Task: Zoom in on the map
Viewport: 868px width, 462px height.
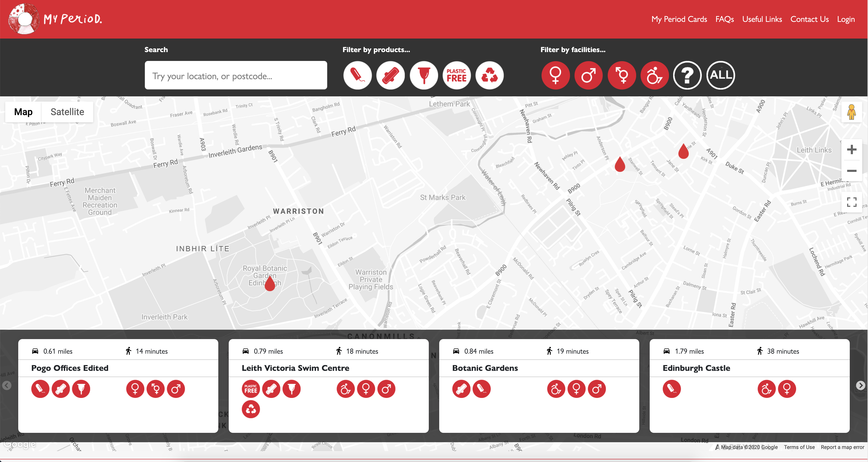Action: click(852, 149)
